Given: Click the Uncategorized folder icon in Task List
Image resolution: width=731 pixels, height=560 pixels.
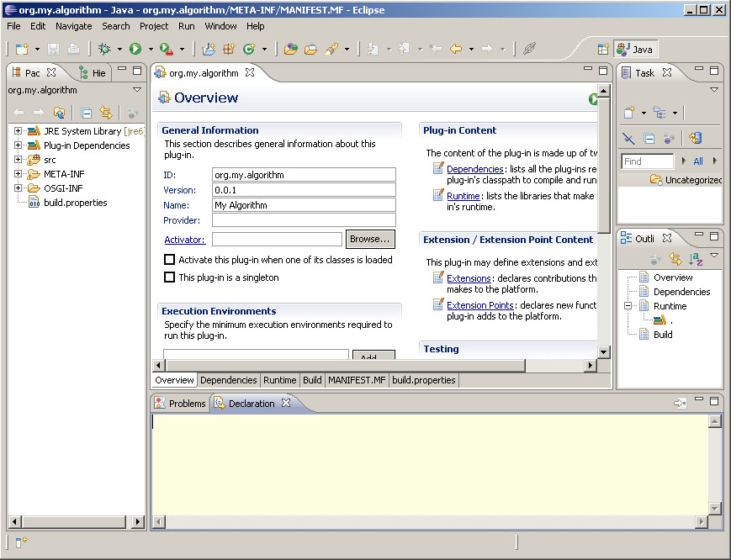Looking at the screenshot, I should [x=656, y=179].
